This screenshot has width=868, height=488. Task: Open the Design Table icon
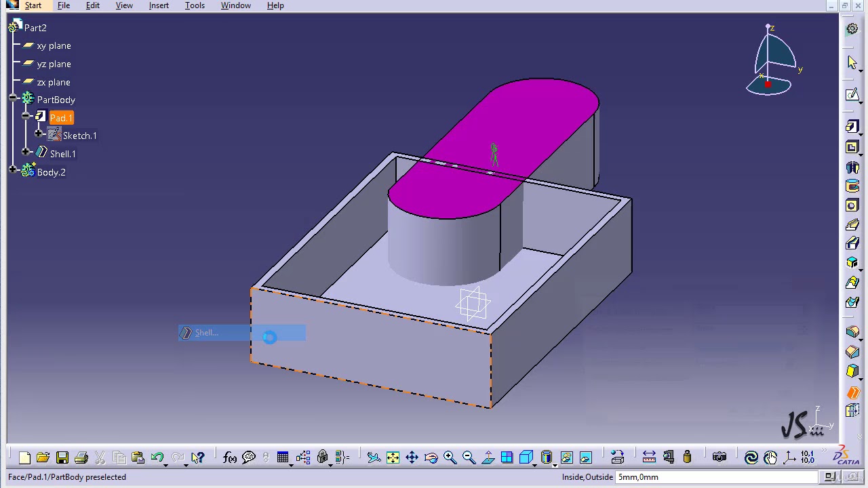pos(283,458)
